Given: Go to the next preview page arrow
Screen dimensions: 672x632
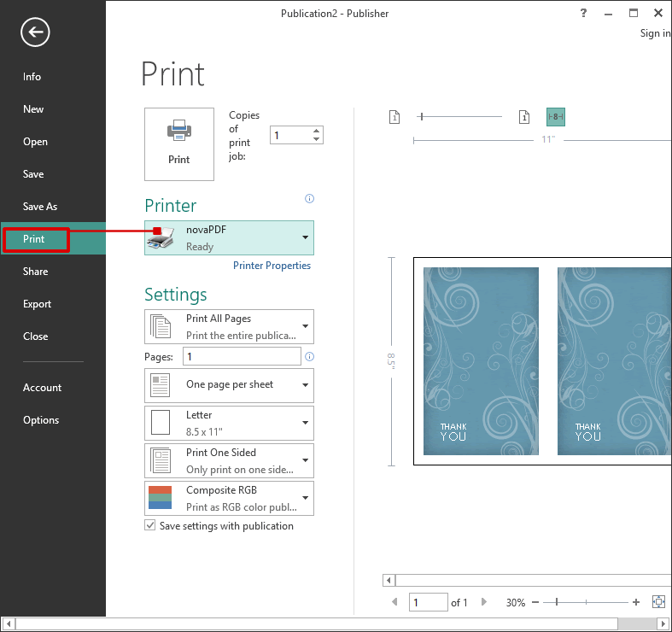Looking at the screenshot, I should [x=484, y=602].
